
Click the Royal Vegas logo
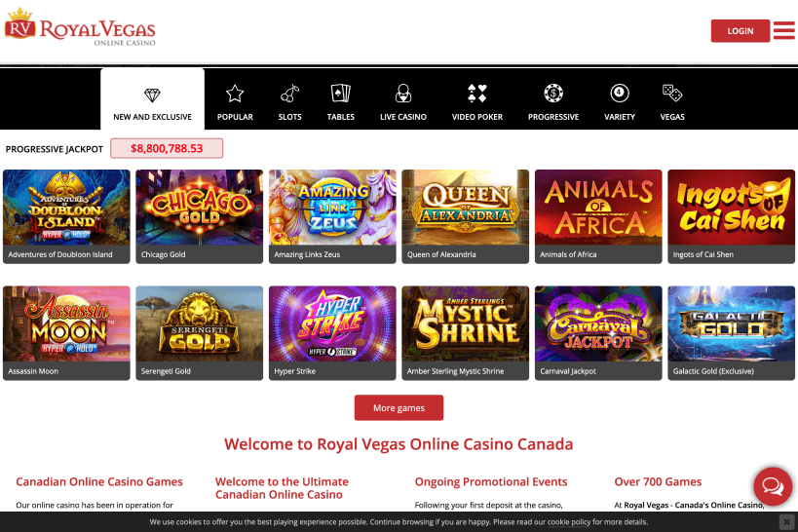point(81,27)
